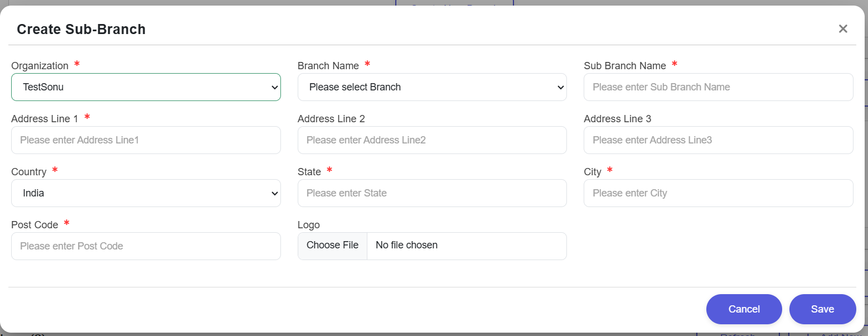Click Choose File to upload a logo
The width and height of the screenshot is (868, 336).
[332, 245]
